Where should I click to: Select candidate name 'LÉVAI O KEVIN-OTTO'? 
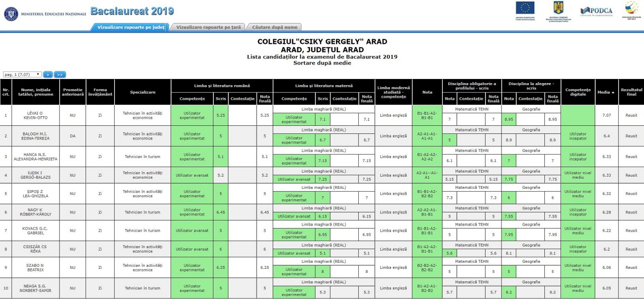point(35,115)
